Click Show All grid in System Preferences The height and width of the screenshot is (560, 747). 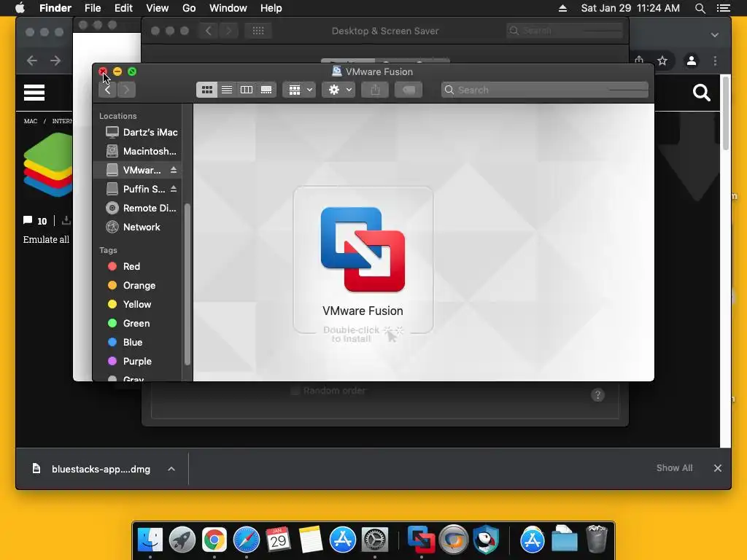click(258, 31)
